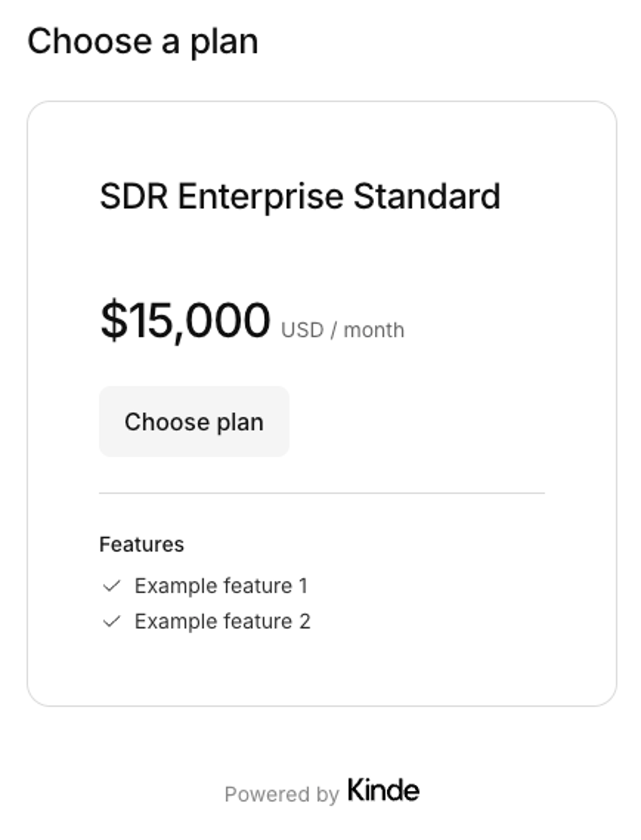The height and width of the screenshot is (840, 641).
Task: Click the Kinde logo
Action: click(383, 791)
